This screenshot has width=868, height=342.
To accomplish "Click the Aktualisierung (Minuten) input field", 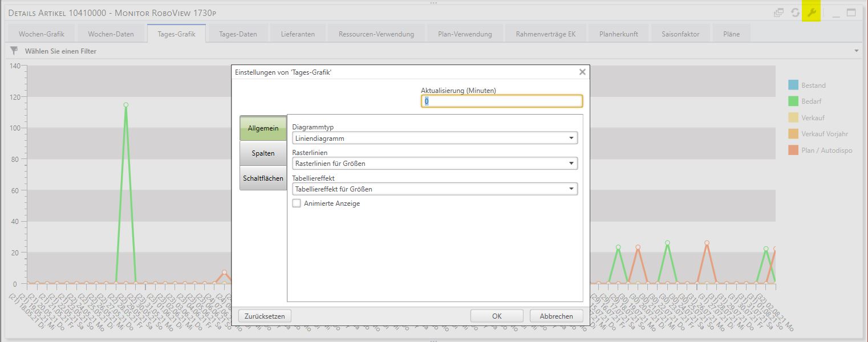I will pos(502,101).
